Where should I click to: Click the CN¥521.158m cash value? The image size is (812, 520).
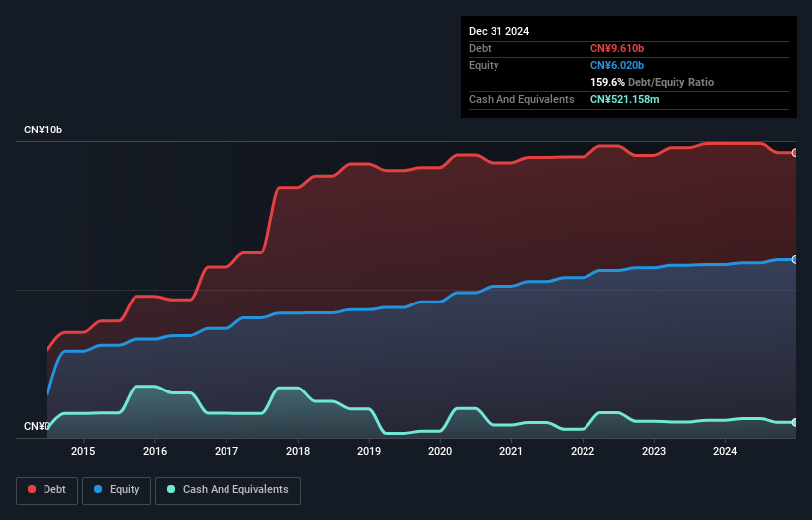click(x=624, y=99)
